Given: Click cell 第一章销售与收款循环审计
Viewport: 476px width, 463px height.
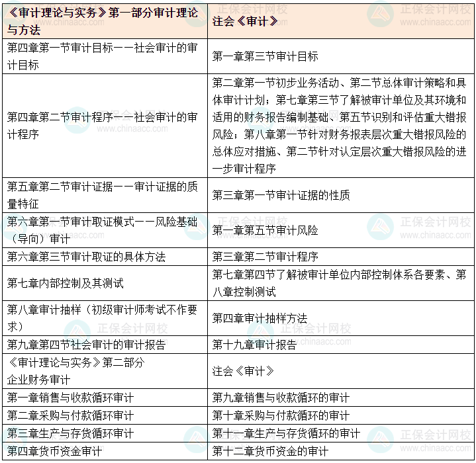Looking at the screenshot, I should (105, 398).
